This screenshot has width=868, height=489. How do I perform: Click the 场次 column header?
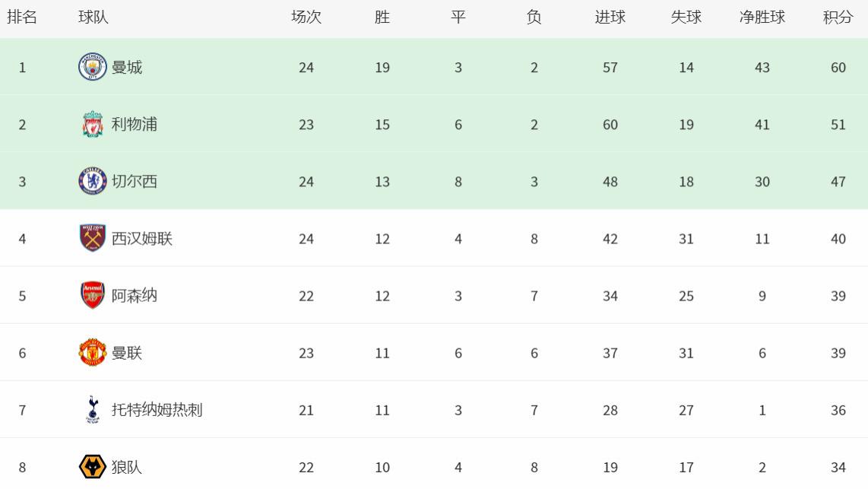pyautogui.click(x=306, y=17)
